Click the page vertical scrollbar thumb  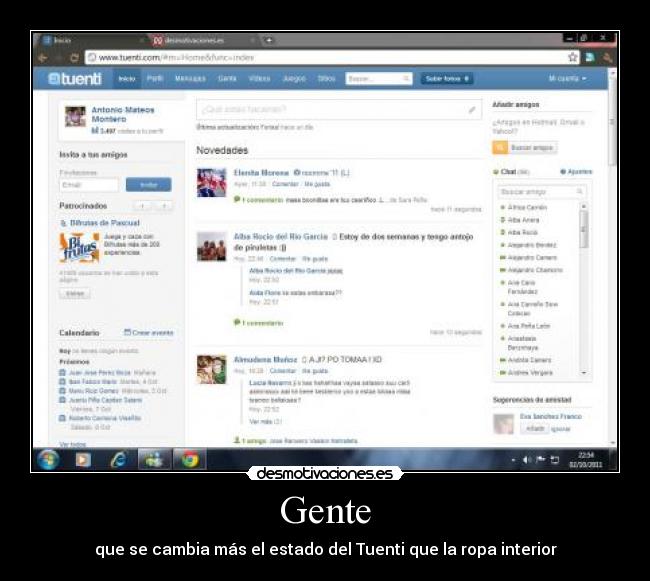point(613,124)
